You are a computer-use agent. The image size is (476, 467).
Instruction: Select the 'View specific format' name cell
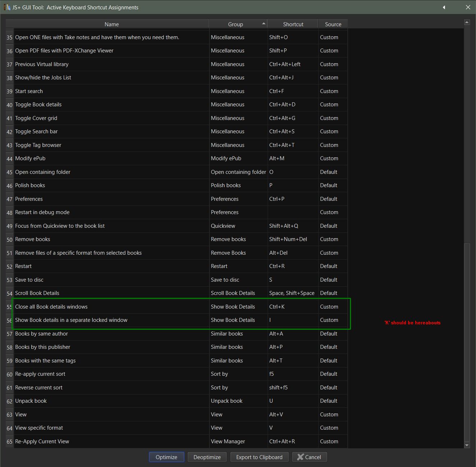point(111,428)
